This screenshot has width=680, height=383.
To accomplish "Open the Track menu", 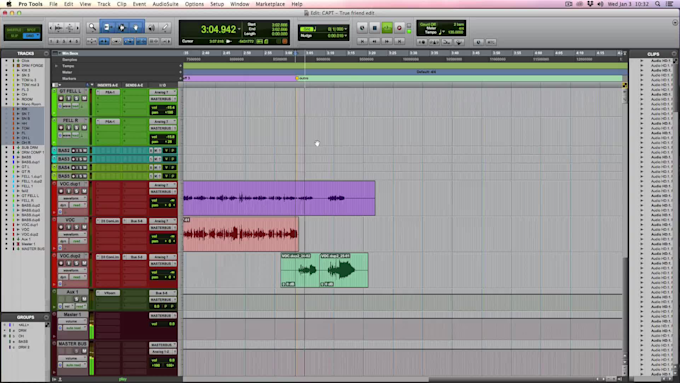I will (x=104, y=4).
